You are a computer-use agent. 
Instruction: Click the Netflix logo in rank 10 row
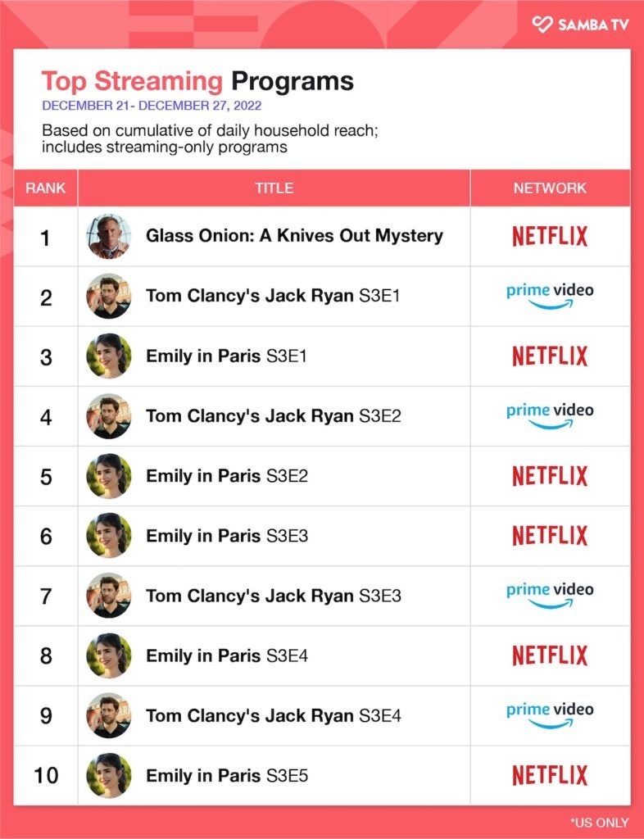[x=550, y=775]
